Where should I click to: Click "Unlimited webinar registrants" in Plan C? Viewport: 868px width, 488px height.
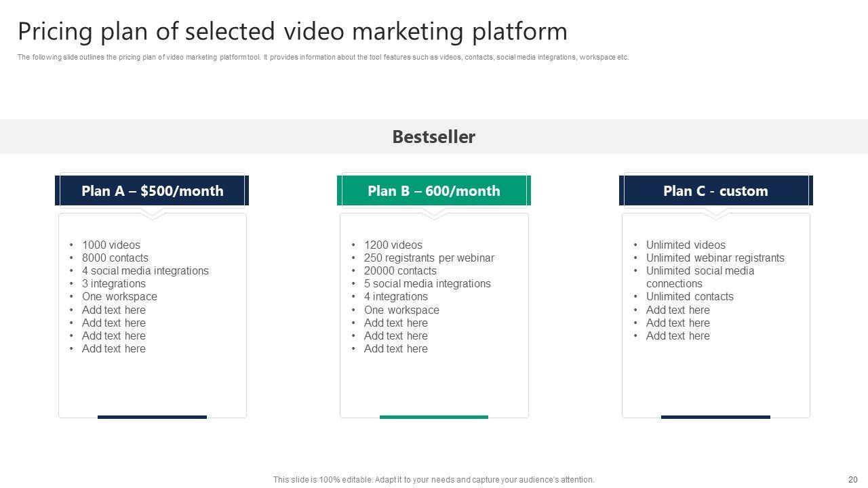(715, 258)
